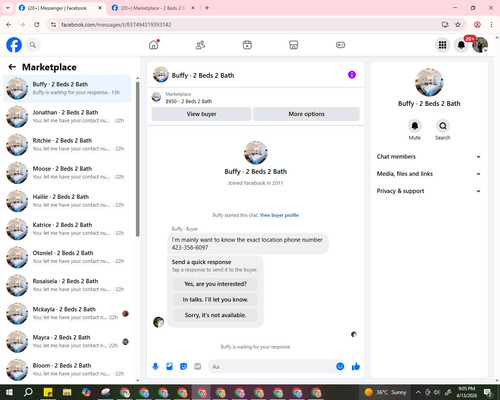Click the Chrome address bar URL

point(116,25)
